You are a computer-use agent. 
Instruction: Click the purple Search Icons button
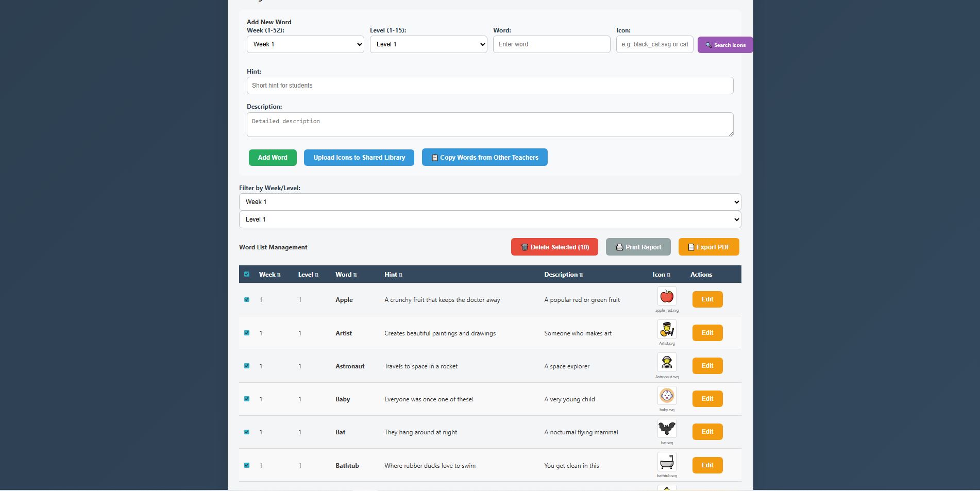coord(725,45)
